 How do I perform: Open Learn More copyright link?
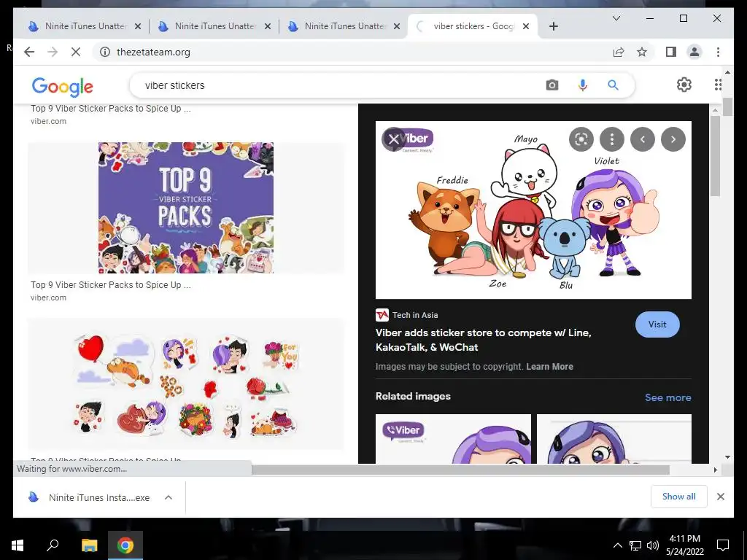coord(549,367)
